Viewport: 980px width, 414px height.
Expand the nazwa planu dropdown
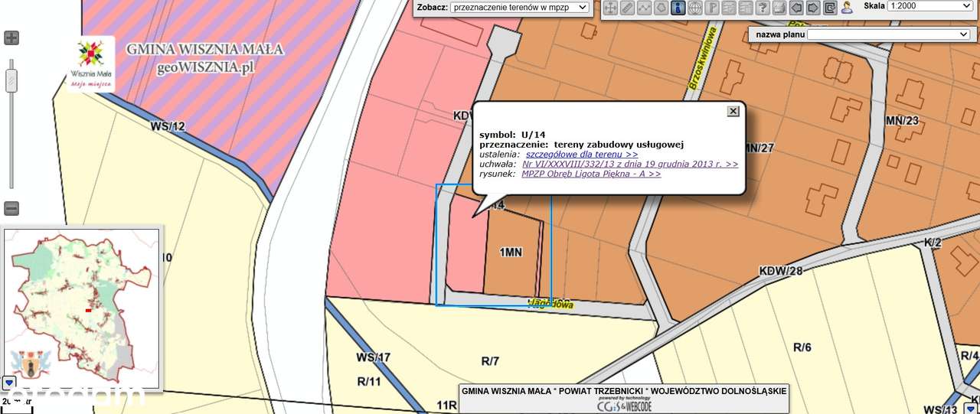(890, 34)
